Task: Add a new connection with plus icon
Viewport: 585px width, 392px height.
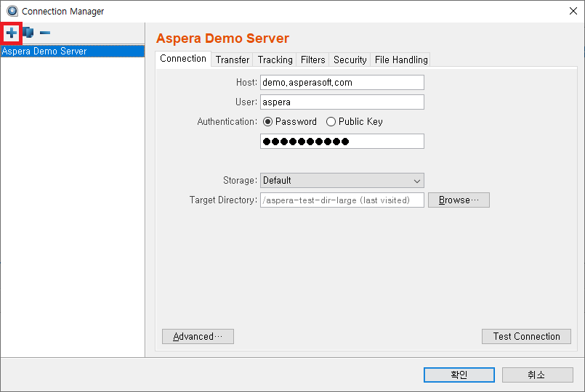Action: [x=11, y=33]
